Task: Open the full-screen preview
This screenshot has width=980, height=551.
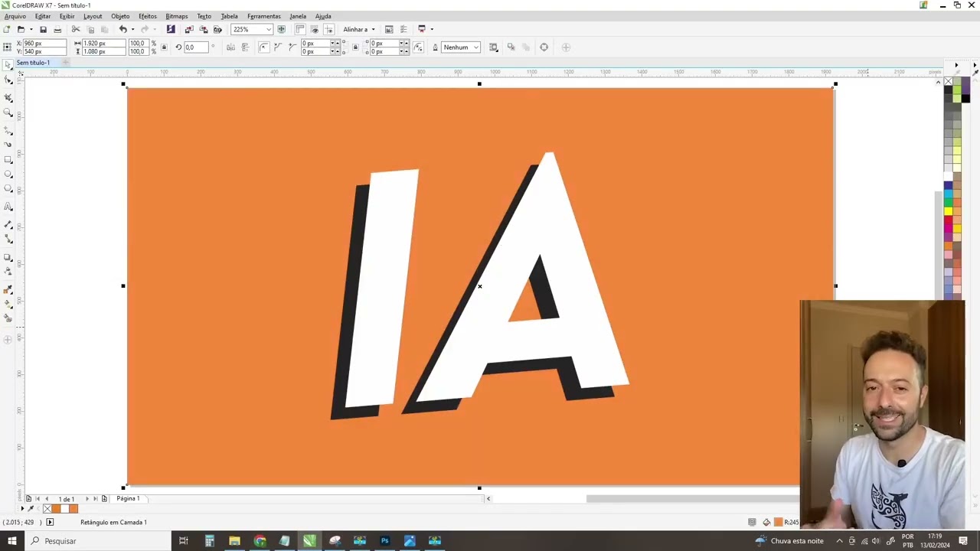Action: pos(282,29)
